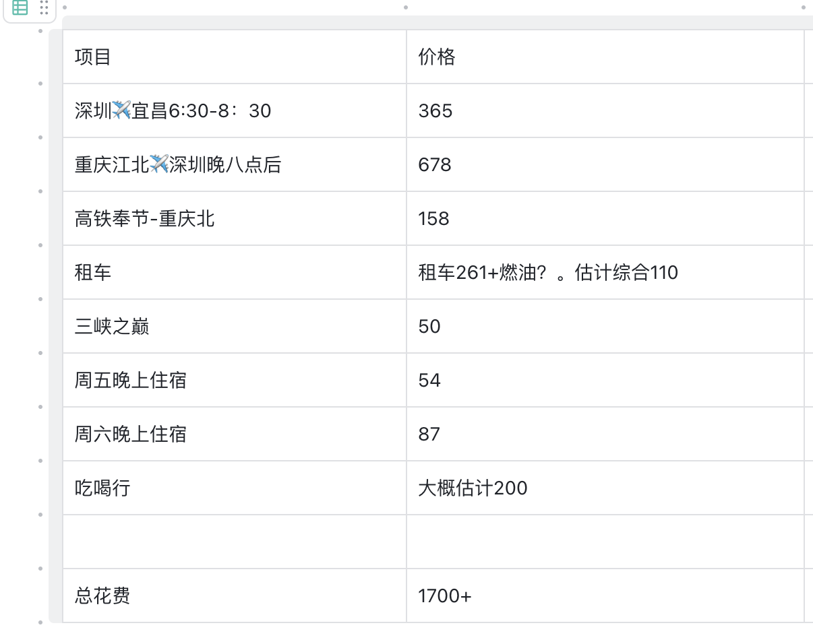Click the insert dot above the 项目/价格 column border
Image resolution: width=813 pixels, height=644 pixels.
pos(406,7)
